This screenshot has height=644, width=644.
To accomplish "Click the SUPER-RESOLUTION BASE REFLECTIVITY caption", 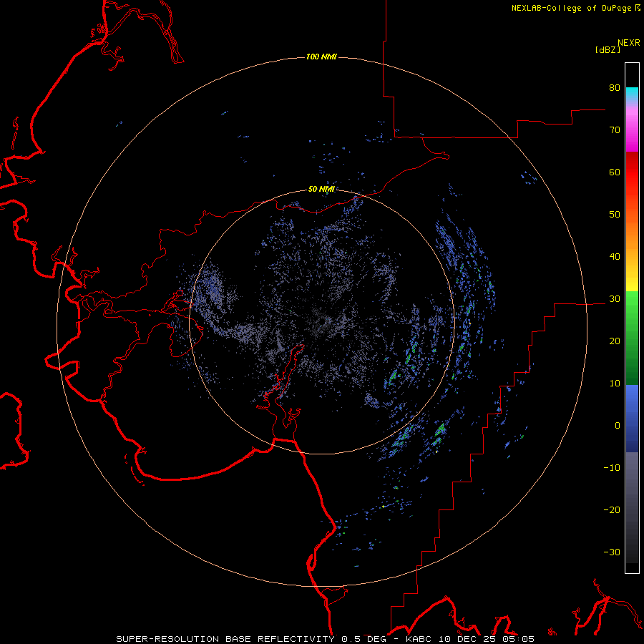I will pos(225,639).
